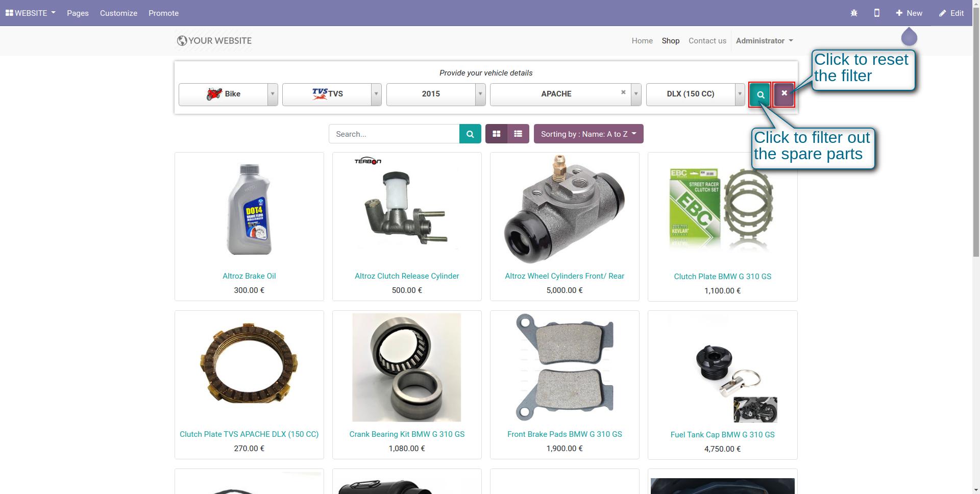Open the Contact us page
This screenshot has height=494, width=980.
click(707, 41)
